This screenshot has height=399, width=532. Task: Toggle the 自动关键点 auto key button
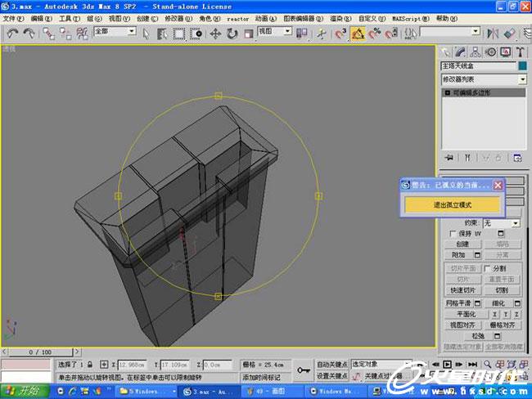(x=331, y=365)
